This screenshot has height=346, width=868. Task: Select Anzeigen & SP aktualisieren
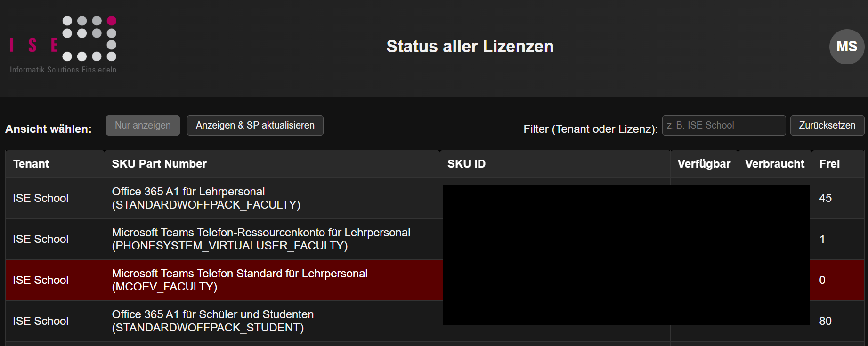255,125
